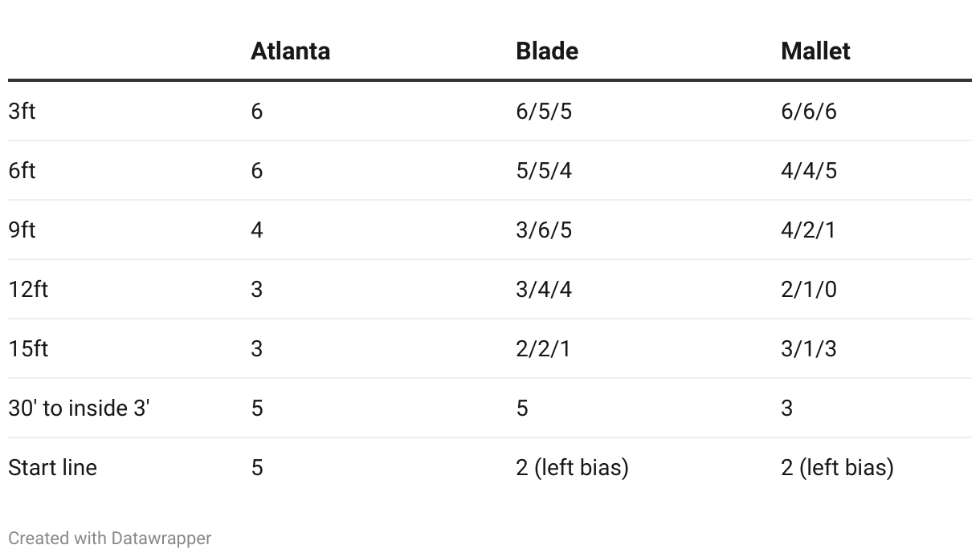
Task: Click the Mallet 12ft value 2/1/0
Action: (809, 289)
